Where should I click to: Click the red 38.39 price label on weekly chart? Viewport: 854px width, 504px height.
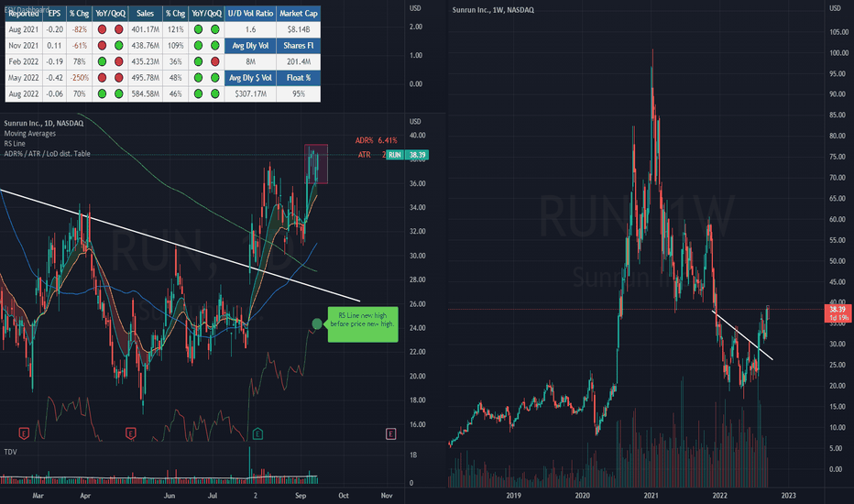tap(838, 313)
